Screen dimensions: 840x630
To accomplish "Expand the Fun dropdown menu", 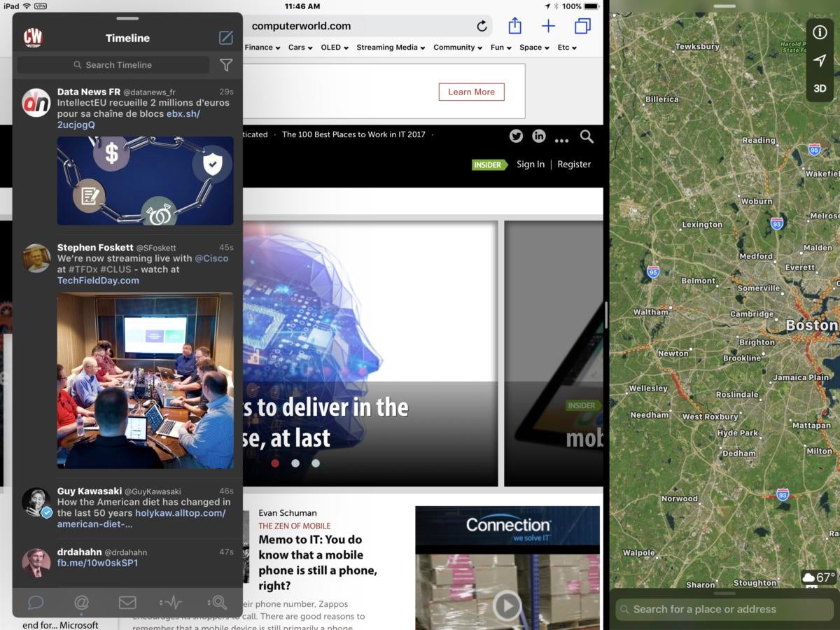I will 500,48.
